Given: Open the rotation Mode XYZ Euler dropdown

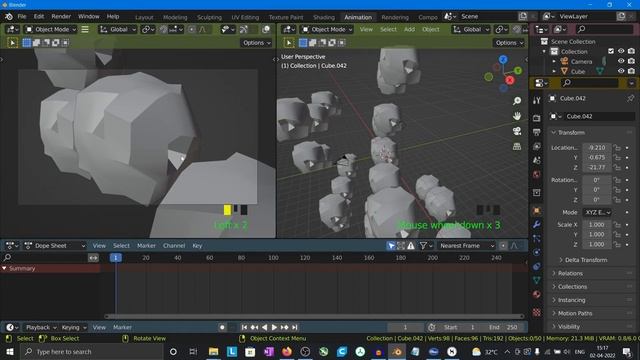Looking at the screenshot, I should coord(597,213).
